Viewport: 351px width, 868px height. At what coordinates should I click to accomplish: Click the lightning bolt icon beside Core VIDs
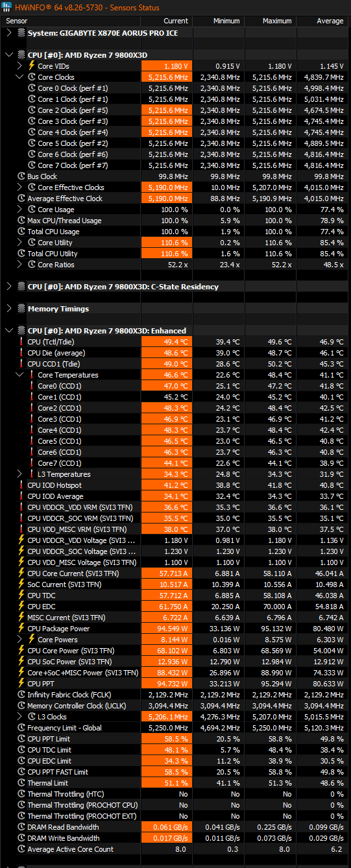coord(31,66)
